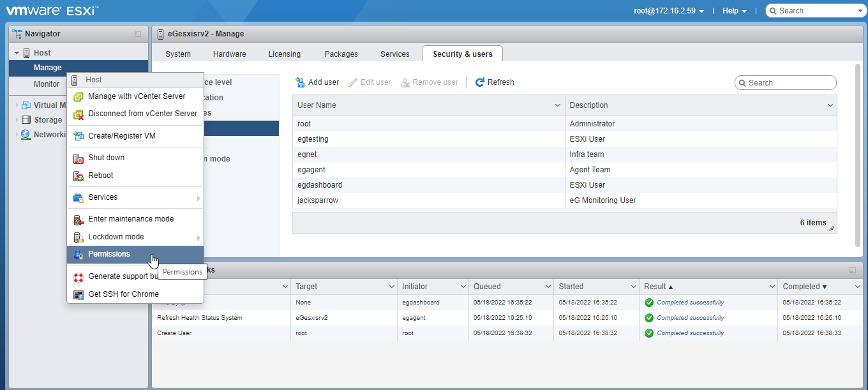Expand the Networking tree node
The height and width of the screenshot is (390, 868).
pyautogui.click(x=17, y=135)
